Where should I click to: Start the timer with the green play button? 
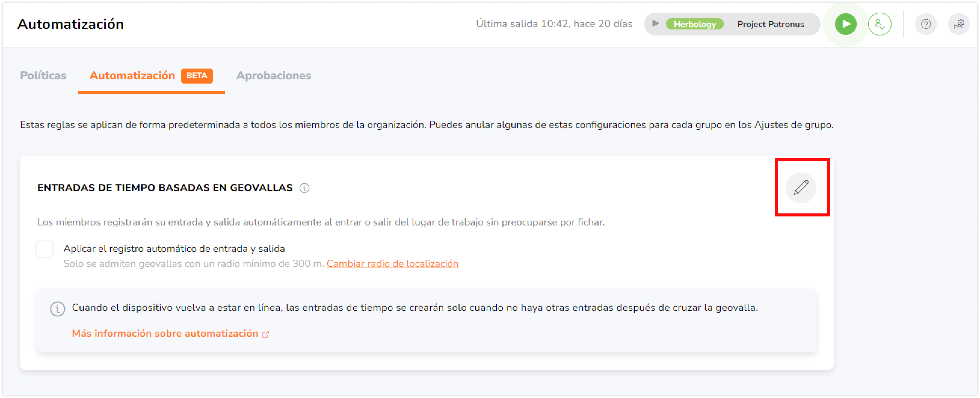click(x=845, y=24)
